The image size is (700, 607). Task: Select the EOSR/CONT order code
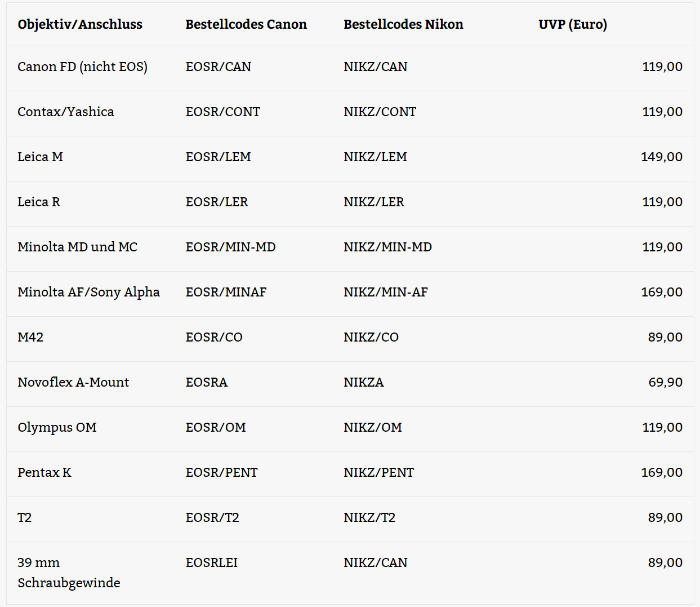coord(223,112)
